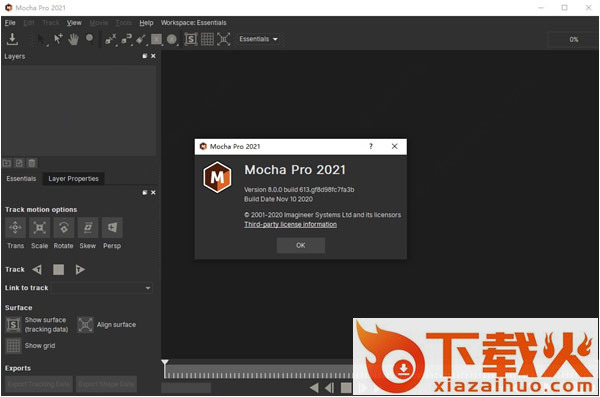Open the Essentials workspace dropdown

[x=258, y=39]
